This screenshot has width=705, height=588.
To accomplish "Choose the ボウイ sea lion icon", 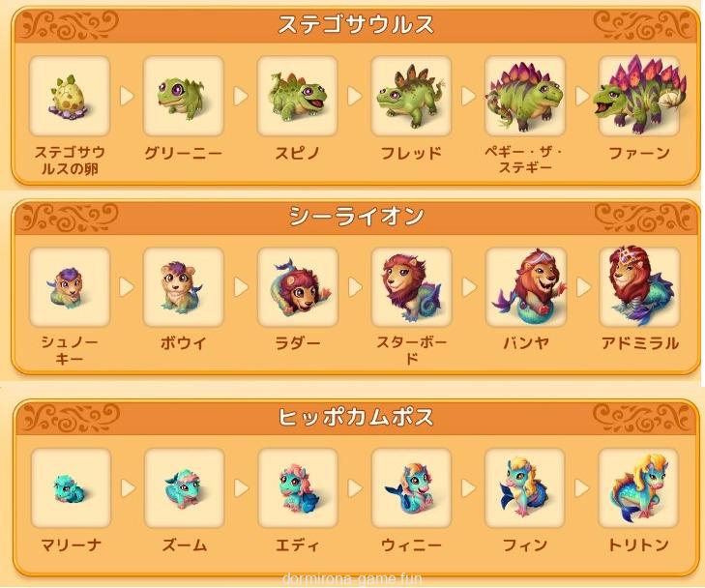I will (184, 287).
